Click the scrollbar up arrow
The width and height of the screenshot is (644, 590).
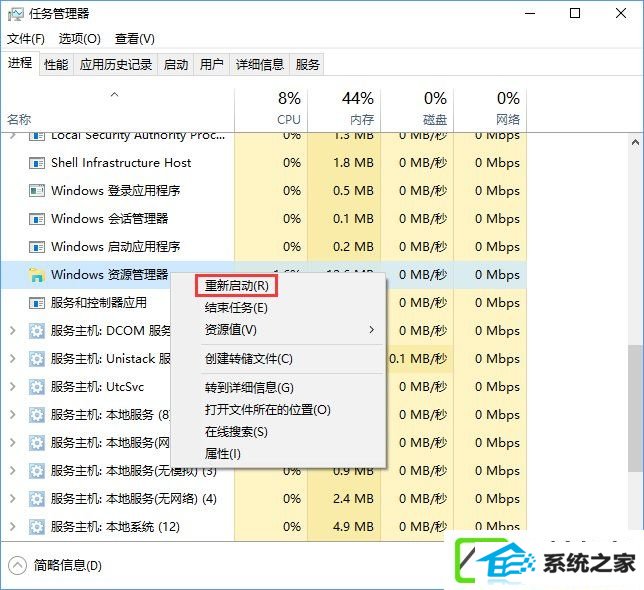click(635, 143)
